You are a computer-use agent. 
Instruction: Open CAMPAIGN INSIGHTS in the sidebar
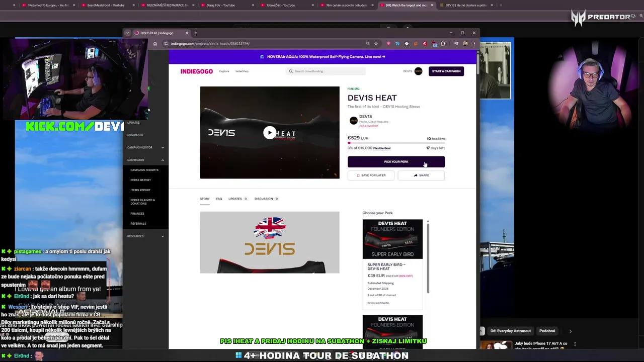(x=144, y=170)
